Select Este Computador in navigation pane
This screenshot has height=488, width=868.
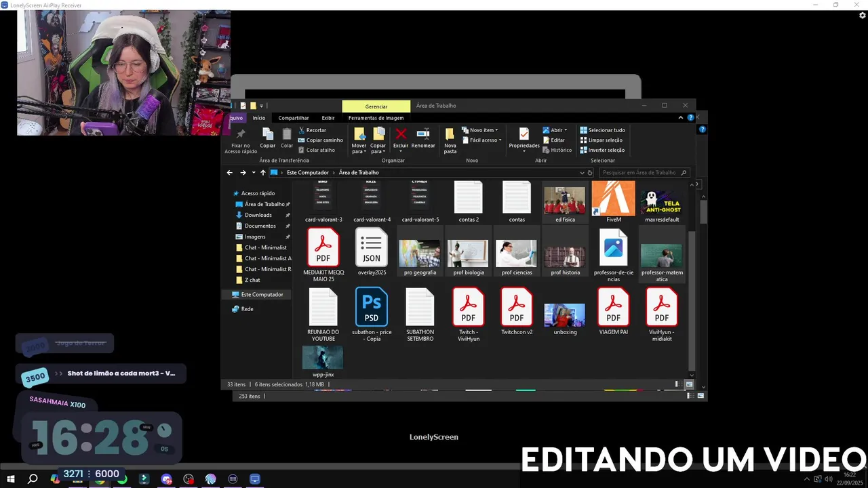point(262,295)
